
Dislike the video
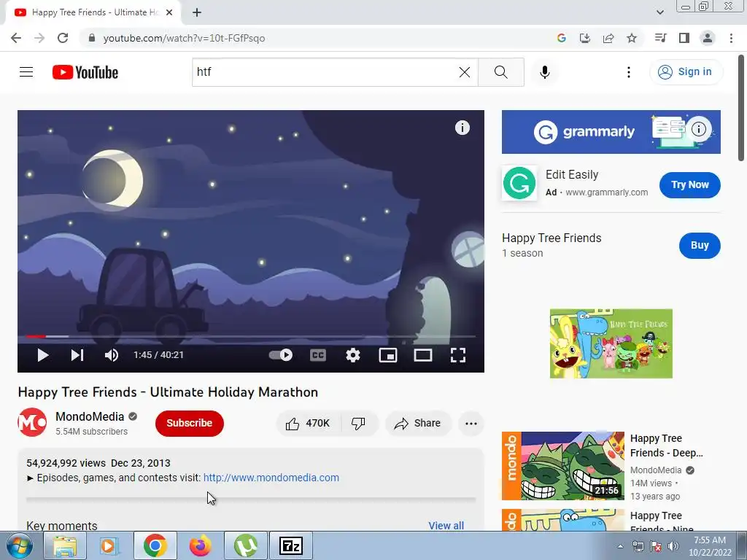tap(358, 424)
